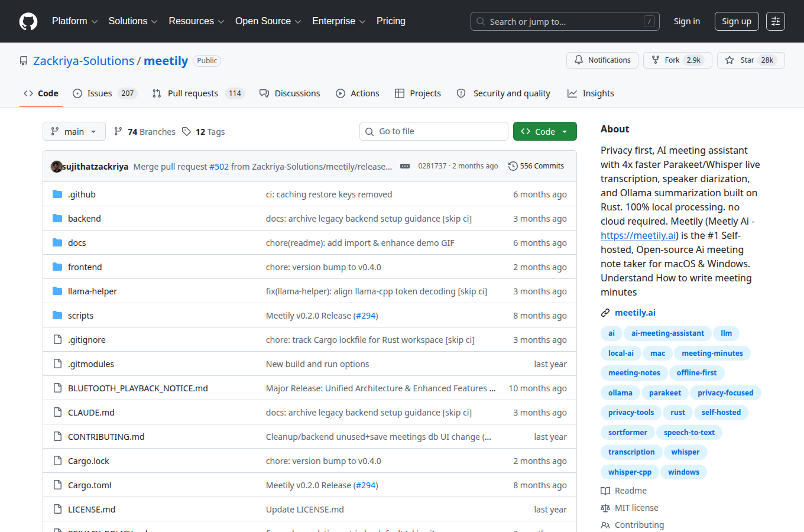
Task: Click the branch icon beside 74 Branches
Action: (x=118, y=132)
